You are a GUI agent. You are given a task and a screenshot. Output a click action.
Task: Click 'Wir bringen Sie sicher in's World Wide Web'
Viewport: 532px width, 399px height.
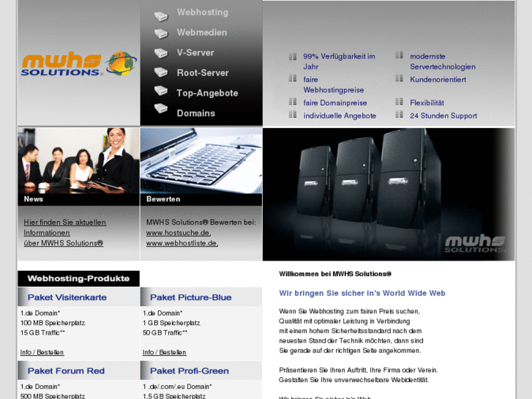coord(362,294)
